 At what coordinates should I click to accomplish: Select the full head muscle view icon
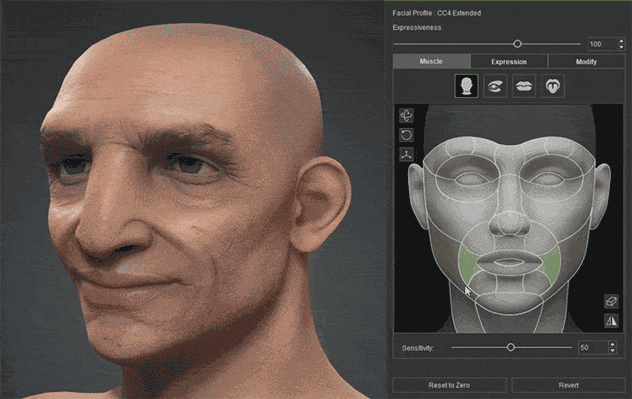[x=466, y=86]
